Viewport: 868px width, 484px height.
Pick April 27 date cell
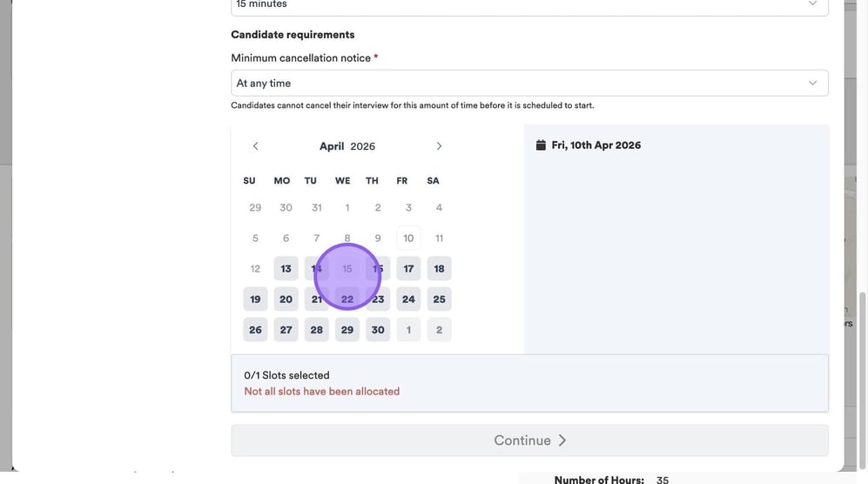point(286,330)
